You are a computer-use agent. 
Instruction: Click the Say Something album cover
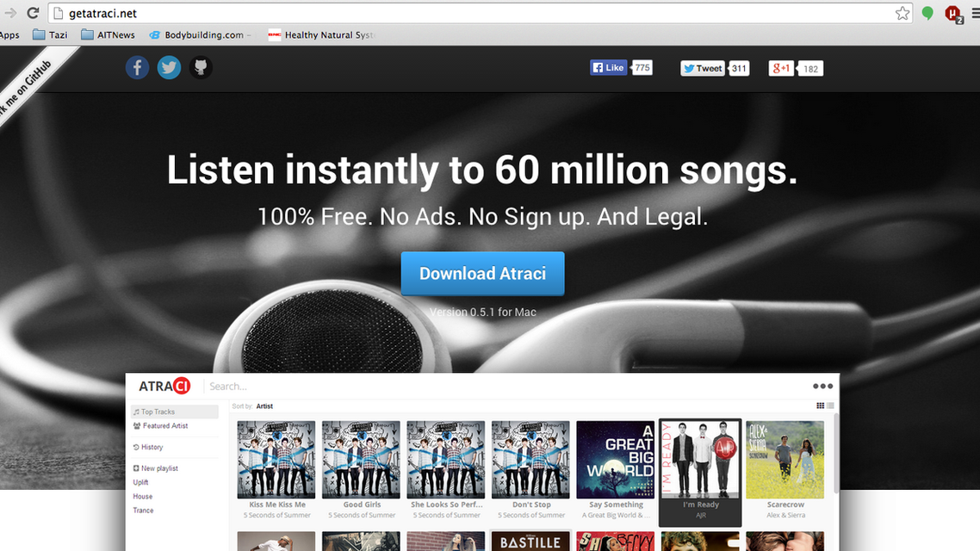[x=616, y=460]
